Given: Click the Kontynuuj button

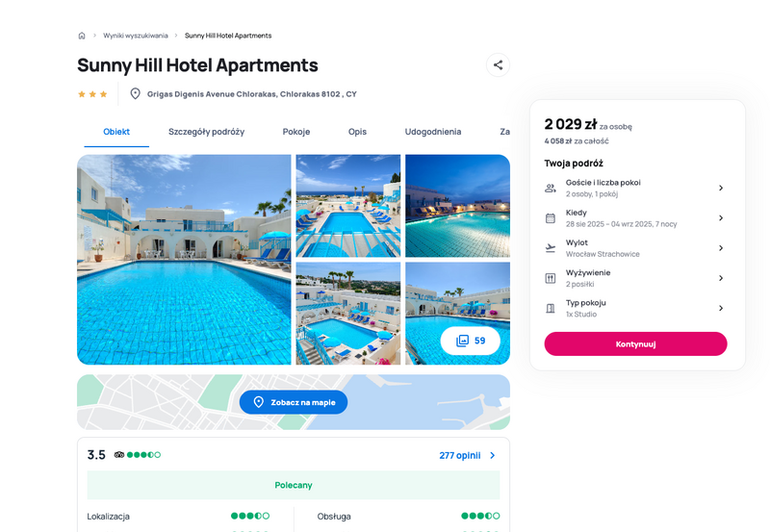Looking at the screenshot, I should click(635, 344).
